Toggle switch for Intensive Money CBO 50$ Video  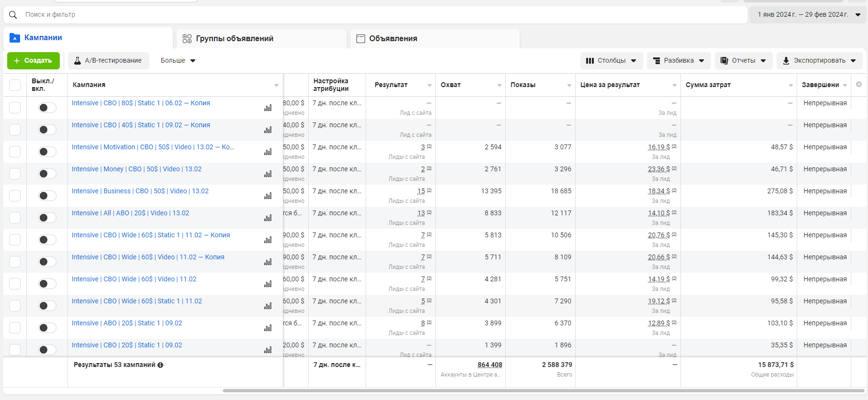pos(47,174)
